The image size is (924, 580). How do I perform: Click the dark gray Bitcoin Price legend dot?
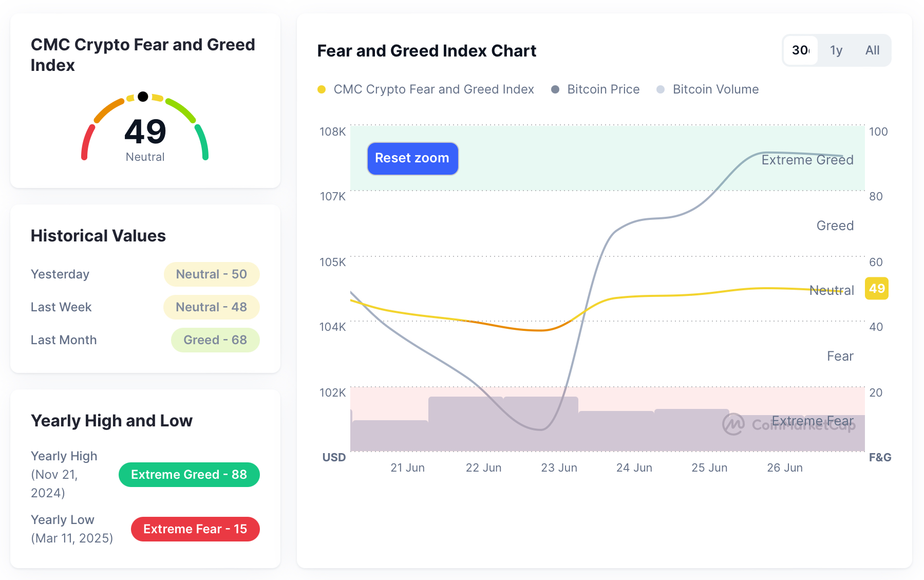coord(555,89)
